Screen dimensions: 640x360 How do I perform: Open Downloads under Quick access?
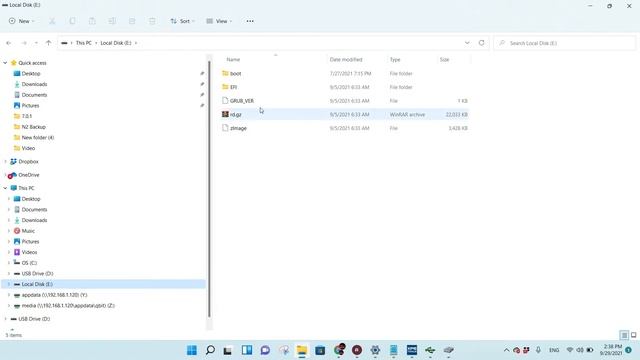click(34, 84)
